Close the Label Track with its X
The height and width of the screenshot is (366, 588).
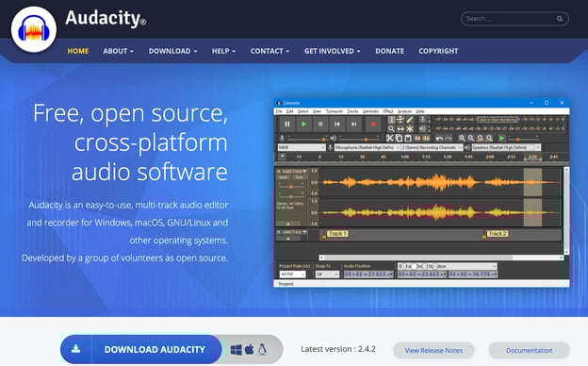(x=279, y=232)
